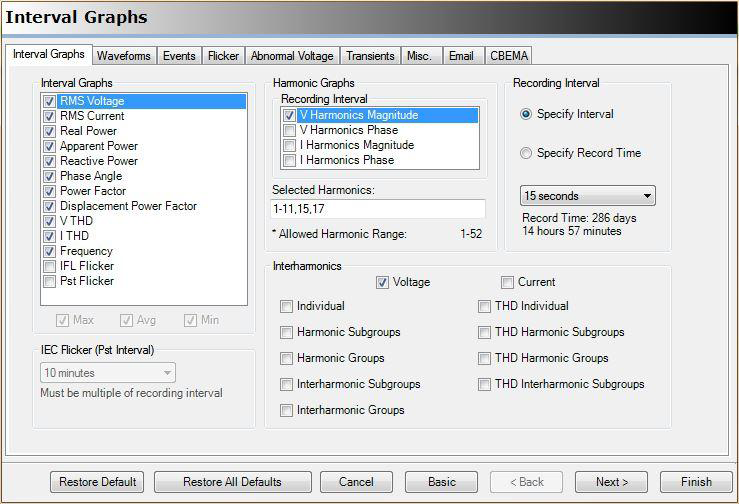Click the Cancel button
Image resolution: width=739 pixels, height=504 pixels.
356,482
